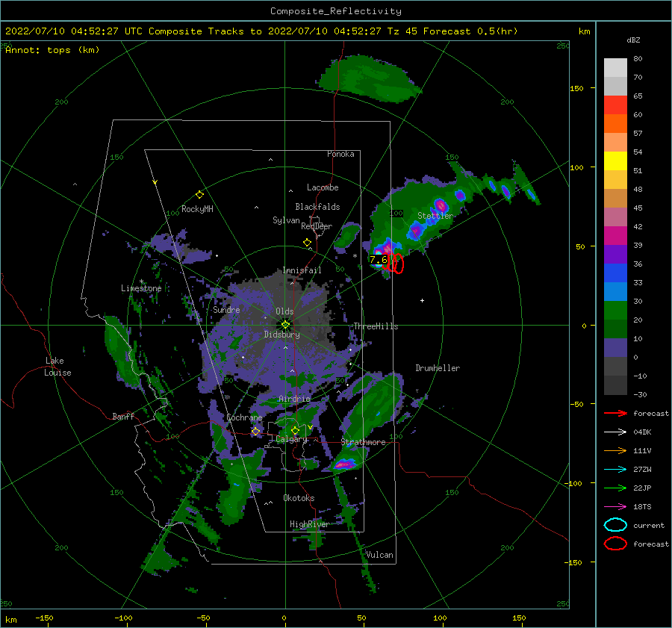This screenshot has width=672, height=628.
Task: Click the Cochrane city label
Action: (x=244, y=417)
